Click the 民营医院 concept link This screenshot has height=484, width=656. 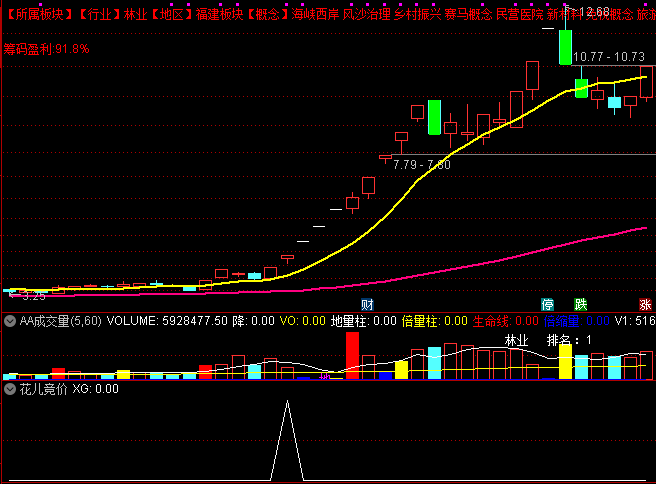tap(520, 15)
